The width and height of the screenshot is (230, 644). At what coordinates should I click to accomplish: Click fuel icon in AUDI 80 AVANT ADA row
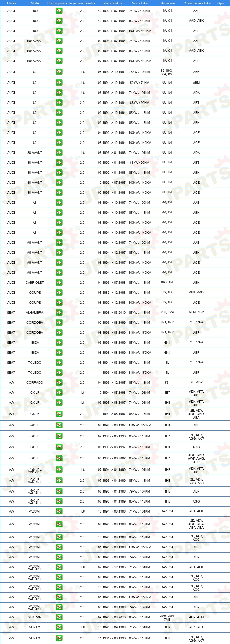[59, 153]
